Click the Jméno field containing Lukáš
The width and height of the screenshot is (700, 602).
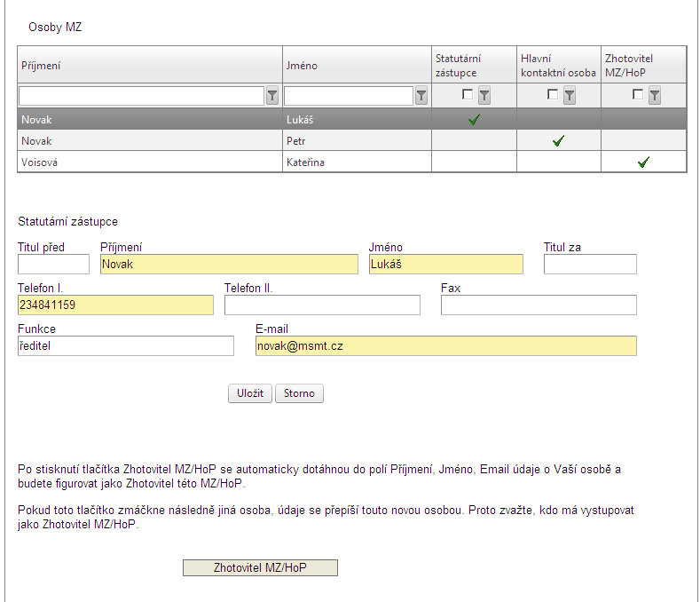pos(446,264)
